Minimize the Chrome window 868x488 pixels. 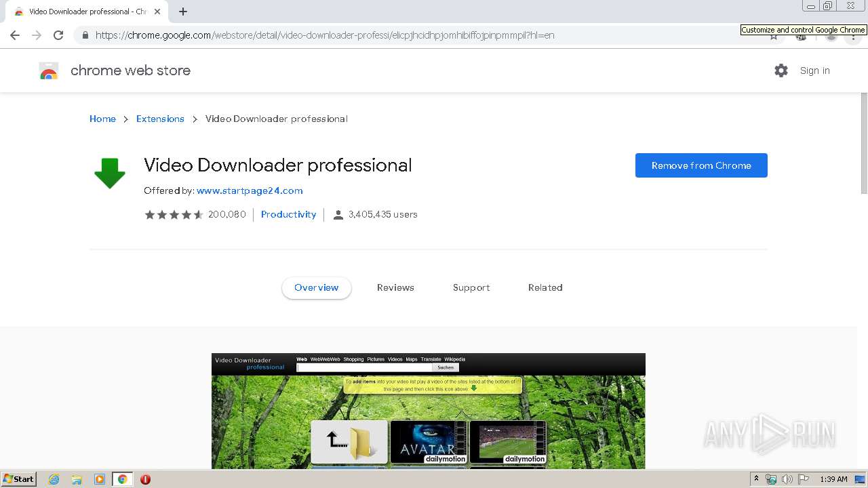[x=810, y=6]
